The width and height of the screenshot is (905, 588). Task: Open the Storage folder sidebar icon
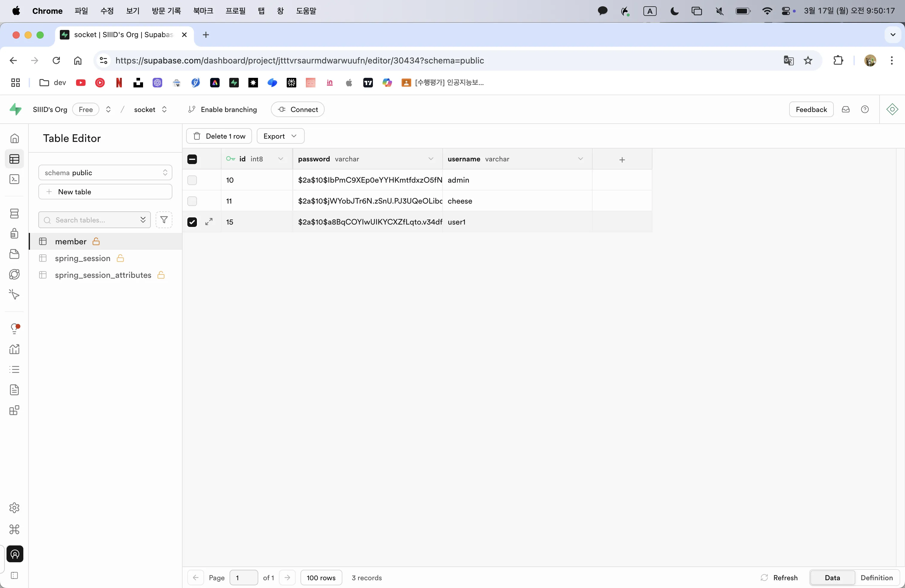coord(14,254)
